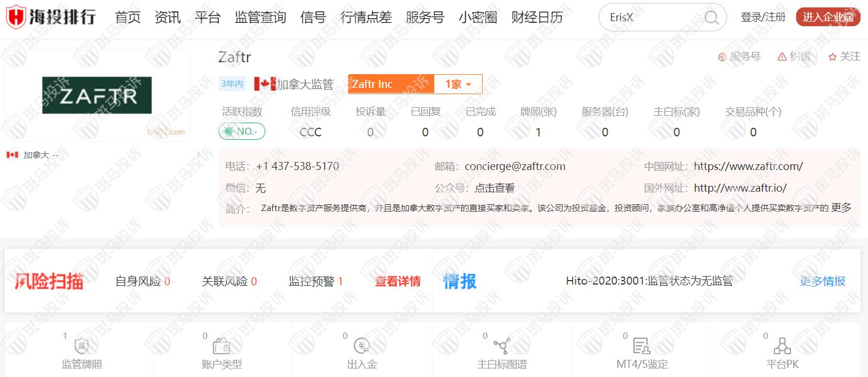View the 主白标图谱 graph icon
This screenshot has width=868, height=377.
[x=502, y=346]
